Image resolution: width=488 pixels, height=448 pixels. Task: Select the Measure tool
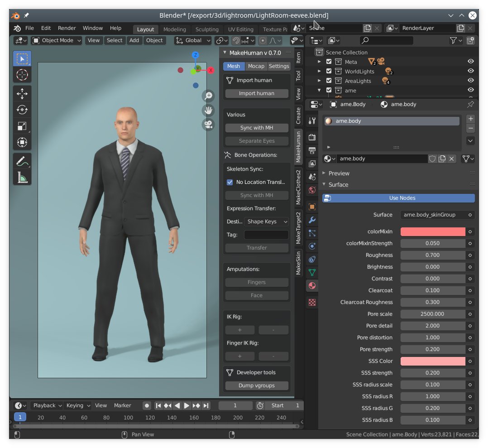pyautogui.click(x=22, y=178)
